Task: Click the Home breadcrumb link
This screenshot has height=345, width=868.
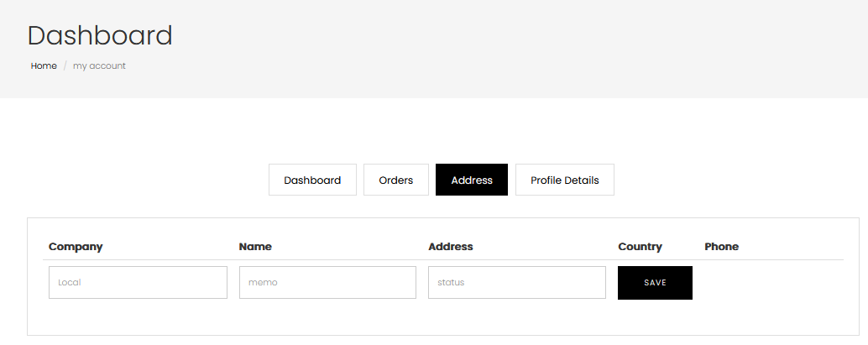Action: (x=44, y=66)
